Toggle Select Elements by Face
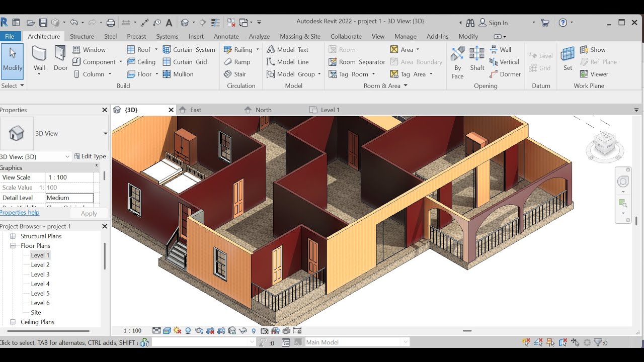Image resolution: width=644 pixels, height=362 pixels. tap(563, 342)
